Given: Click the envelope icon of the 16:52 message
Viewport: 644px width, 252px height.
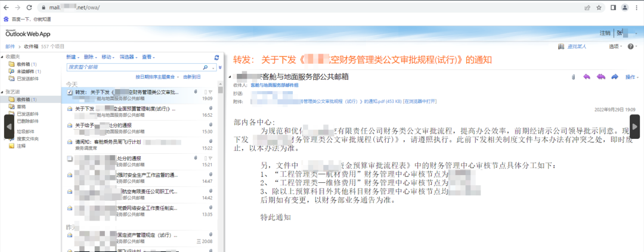Looking at the screenshot, I should point(70,110).
